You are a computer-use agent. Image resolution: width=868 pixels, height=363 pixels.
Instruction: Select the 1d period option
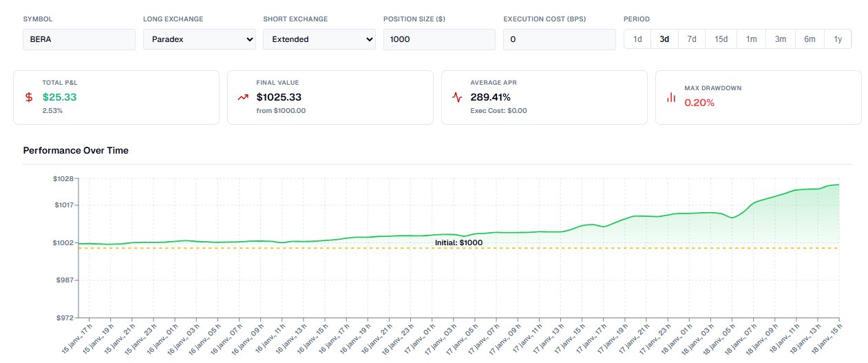(637, 39)
